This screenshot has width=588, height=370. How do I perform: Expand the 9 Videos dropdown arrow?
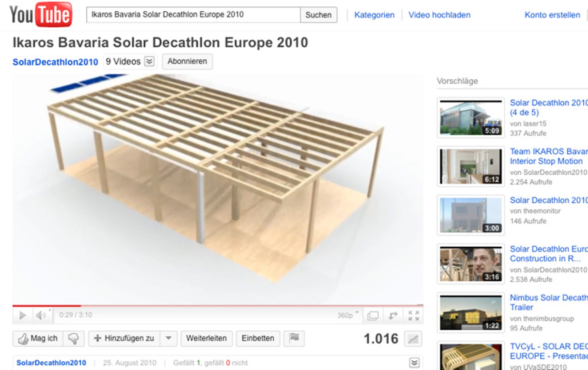click(149, 61)
